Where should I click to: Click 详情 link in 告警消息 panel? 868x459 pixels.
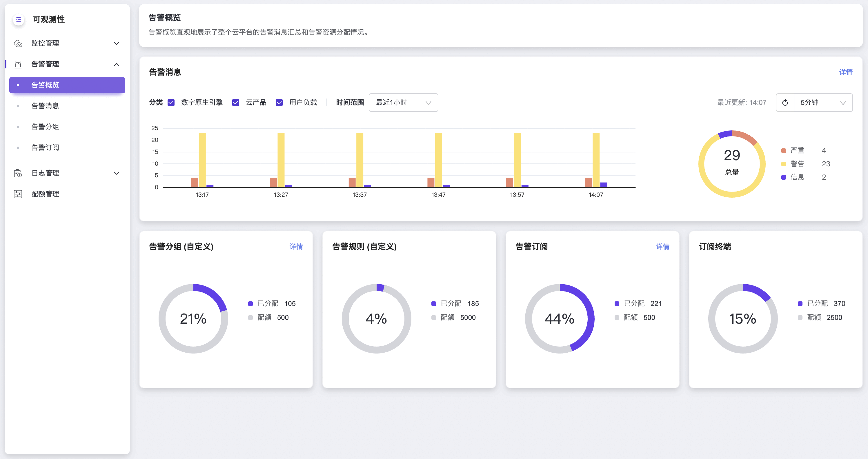click(845, 72)
